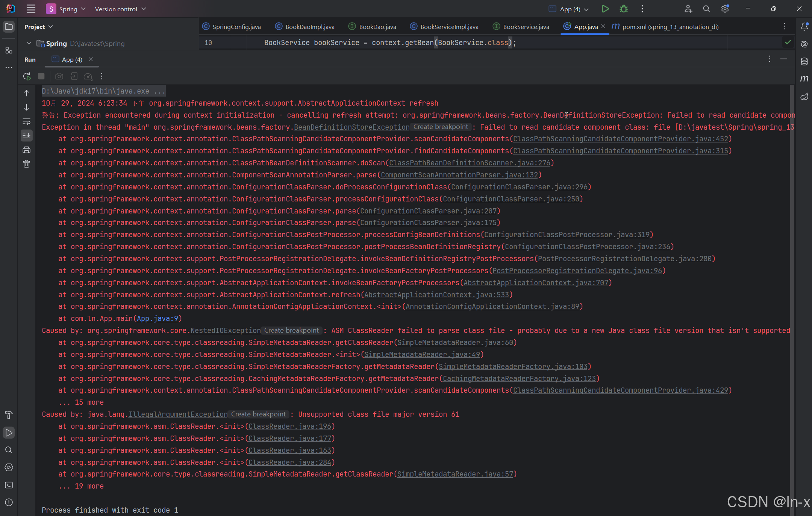Clear all console output
The height and width of the screenshot is (516, 812).
[27, 163]
